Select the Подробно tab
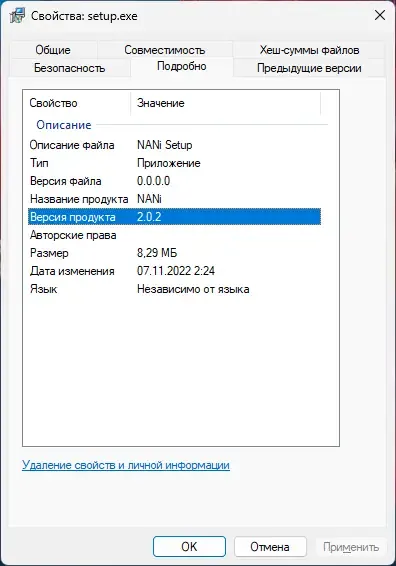Viewport: 396px width, 566px height. click(x=182, y=66)
